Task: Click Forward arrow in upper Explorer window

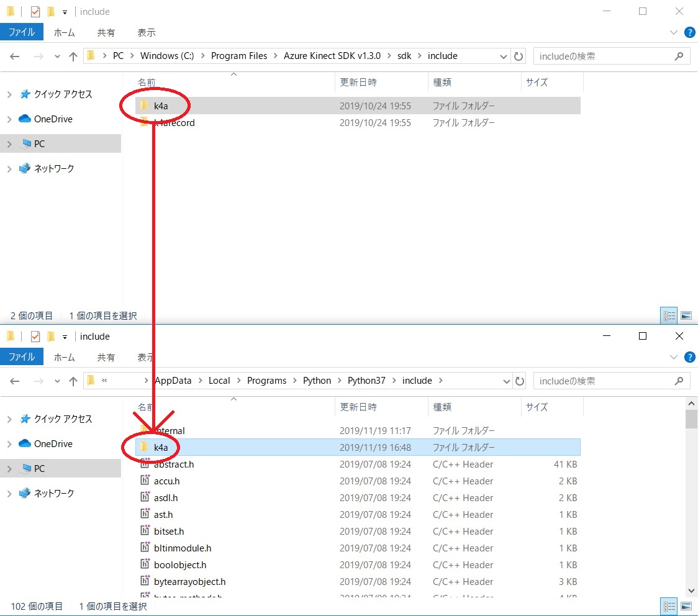Action: [39, 56]
